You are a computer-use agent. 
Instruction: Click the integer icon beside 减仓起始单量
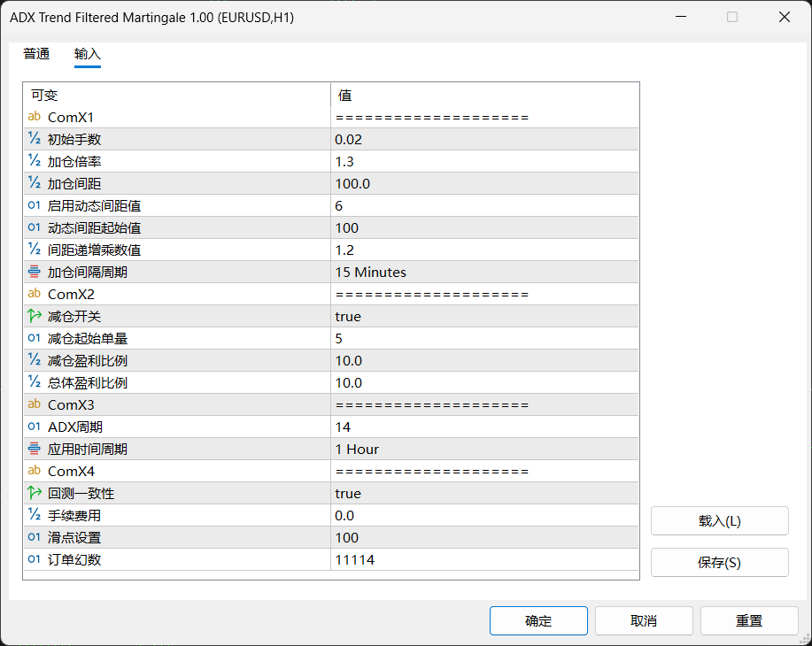[x=35, y=338]
